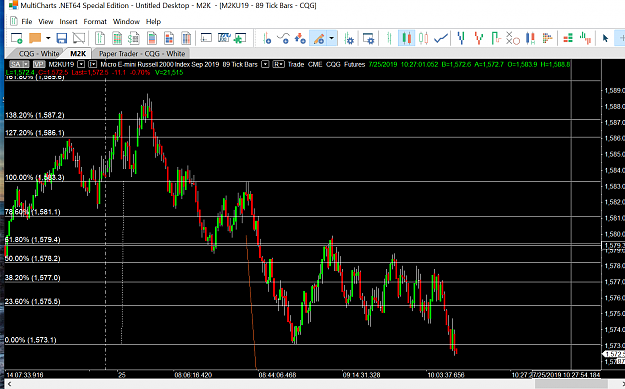625x389 pixels.
Task: Open workspace via the orange folder icon
Action: click(35, 38)
